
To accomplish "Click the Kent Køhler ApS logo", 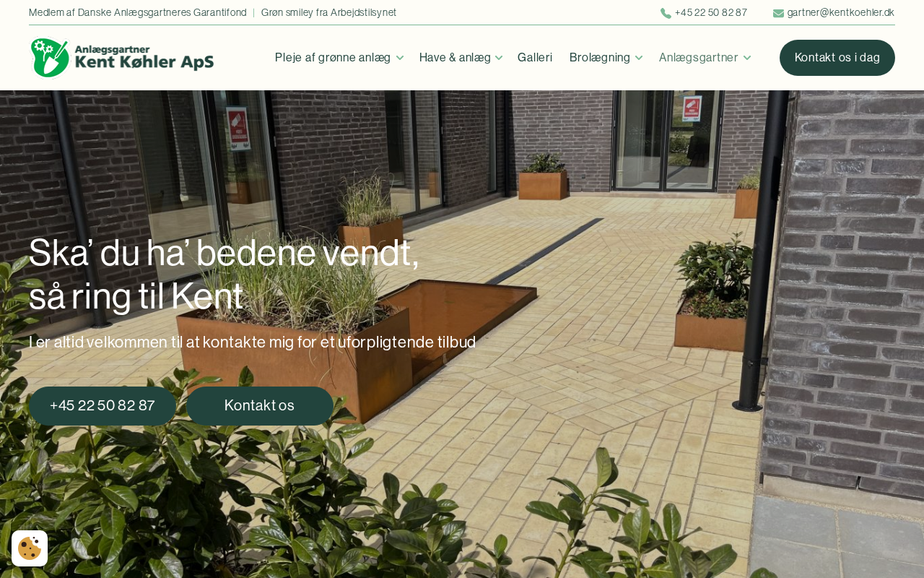I will (x=122, y=58).
